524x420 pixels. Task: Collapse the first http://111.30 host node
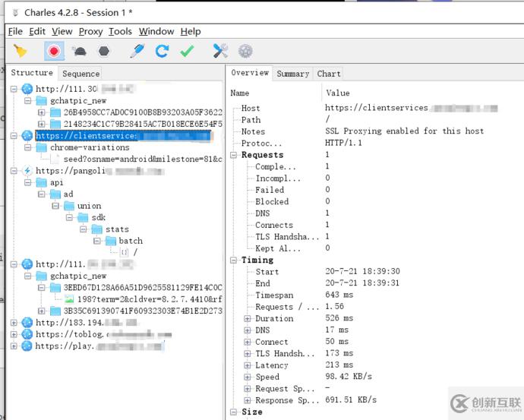point(14,89)
